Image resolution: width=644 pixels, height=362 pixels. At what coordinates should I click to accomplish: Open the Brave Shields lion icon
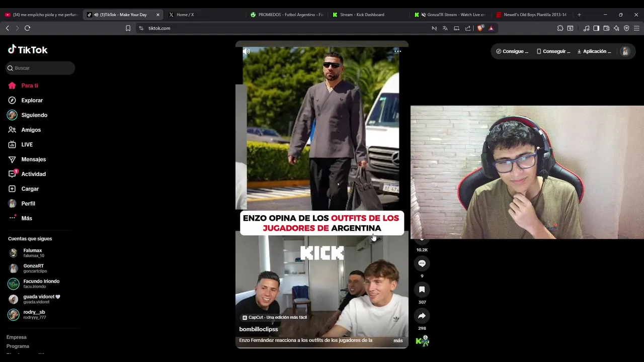(480, 28)
